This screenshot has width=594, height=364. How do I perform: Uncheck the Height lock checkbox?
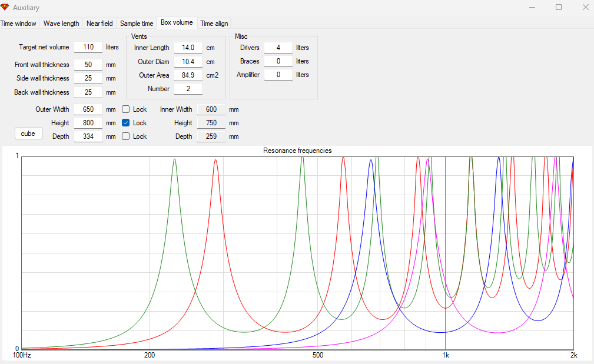coord(125,123)
